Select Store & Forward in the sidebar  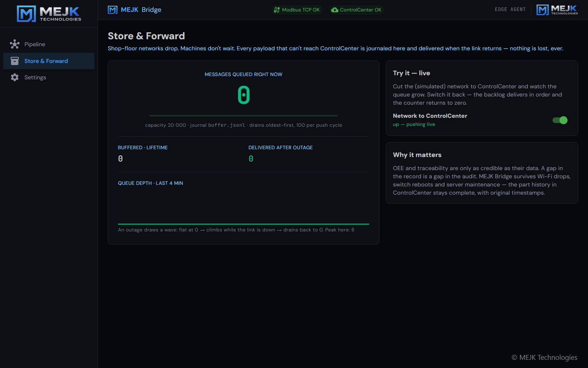[x=49, y=61]
